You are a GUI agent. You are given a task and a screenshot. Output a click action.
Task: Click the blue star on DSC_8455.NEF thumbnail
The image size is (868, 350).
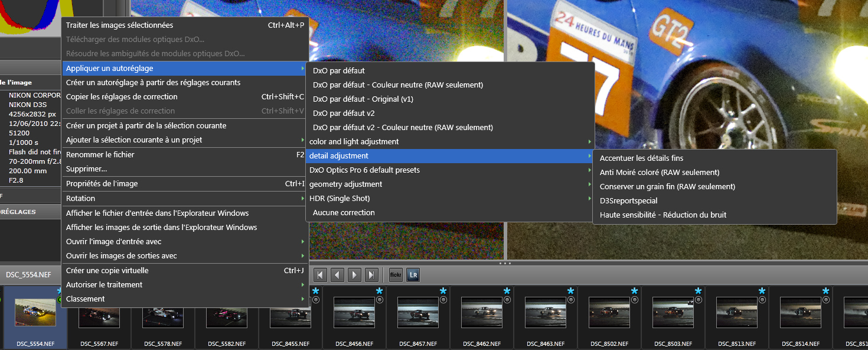click(x=315, y=291)
